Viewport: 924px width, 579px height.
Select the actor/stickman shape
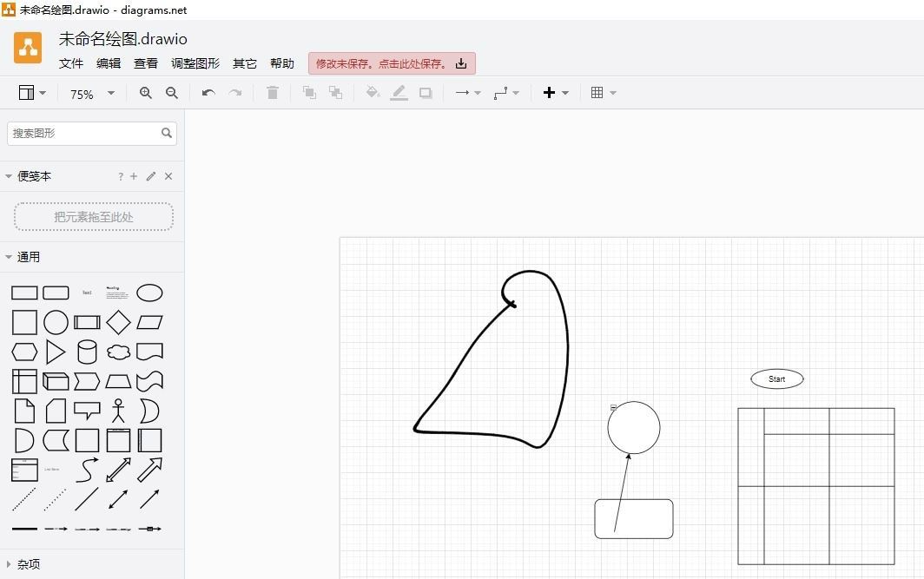click(x=118, y=411)
